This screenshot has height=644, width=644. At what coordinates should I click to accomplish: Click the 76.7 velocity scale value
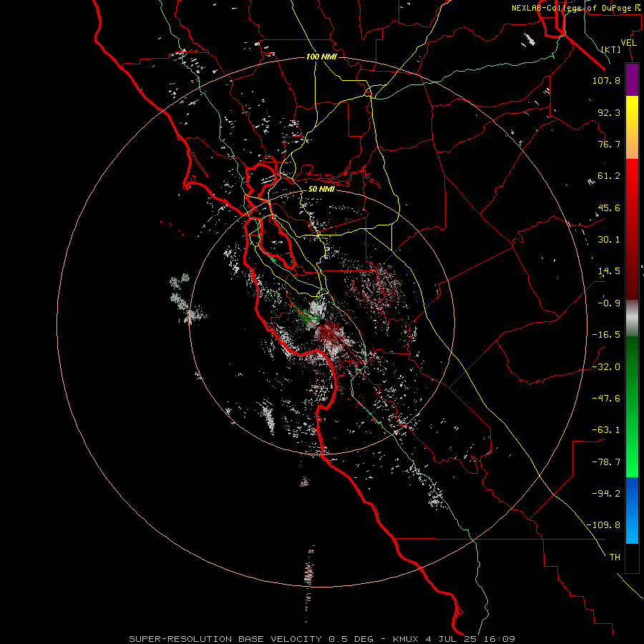click(609, 144)
